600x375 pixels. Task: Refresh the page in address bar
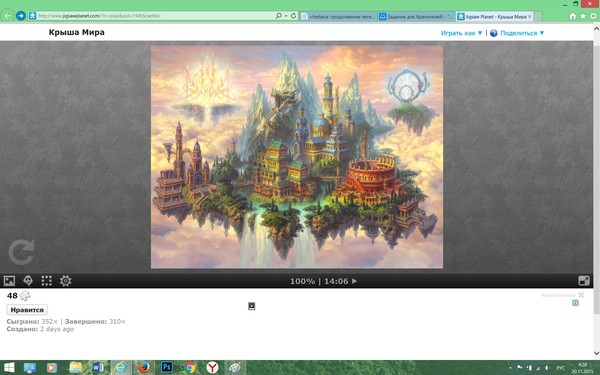coord(293,16)
